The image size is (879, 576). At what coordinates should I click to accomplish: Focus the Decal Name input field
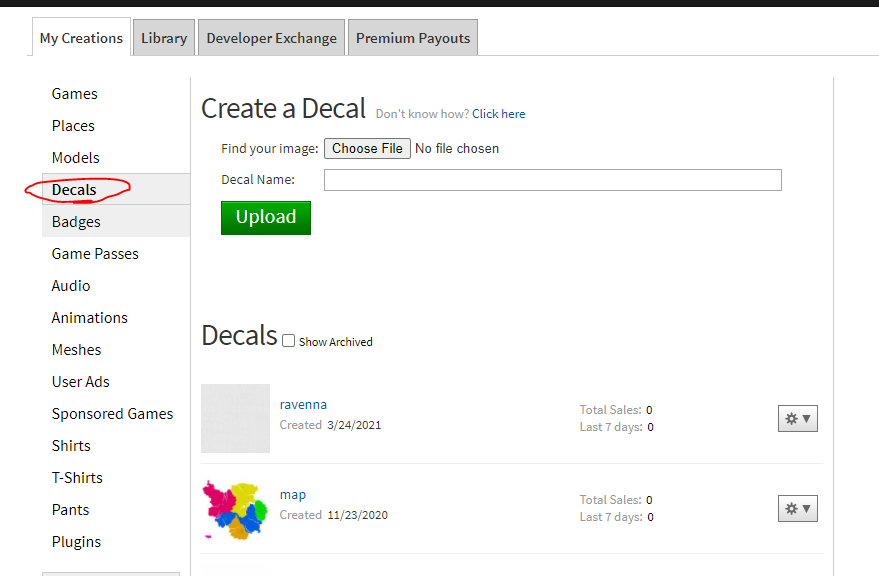point(553,180)
